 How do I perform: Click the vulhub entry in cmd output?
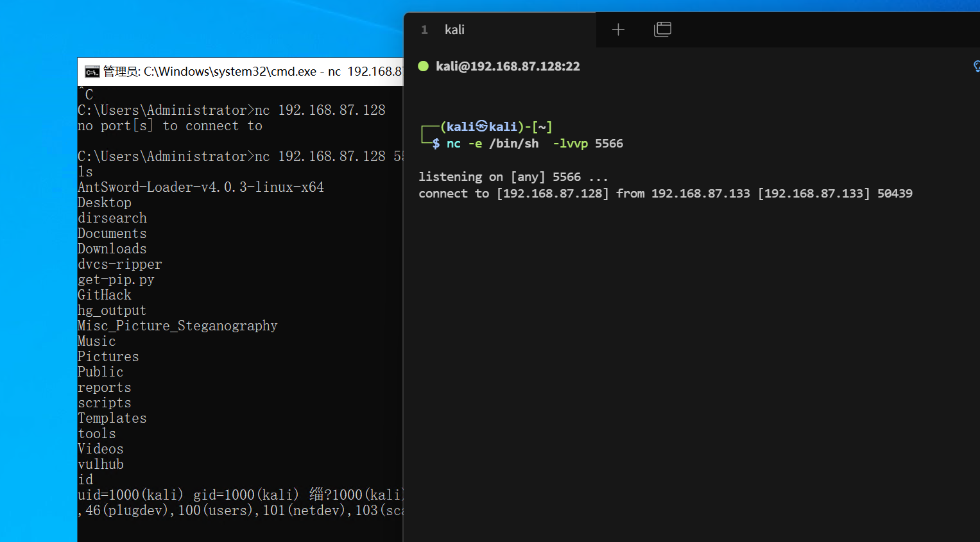point(101,464)
